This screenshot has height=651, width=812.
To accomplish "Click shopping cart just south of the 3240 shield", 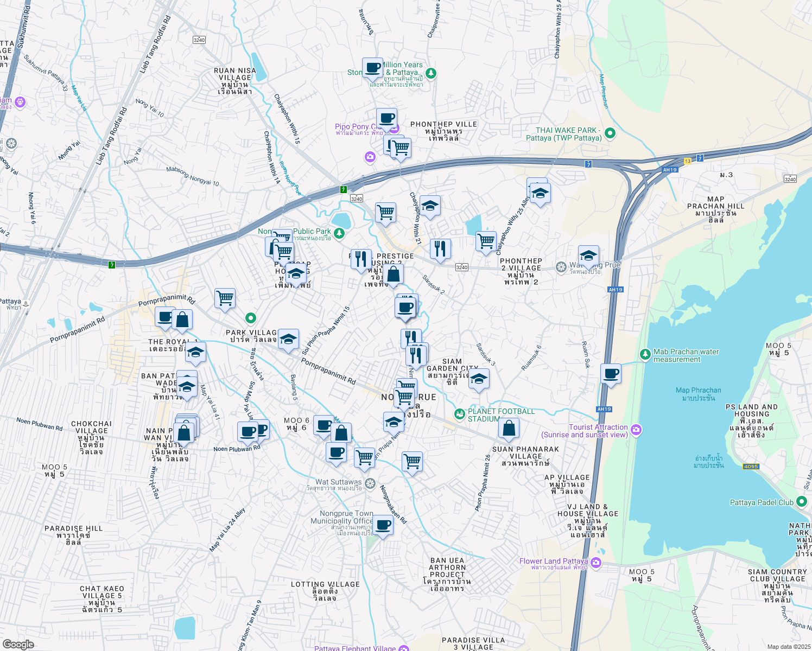I will [385, 213].
